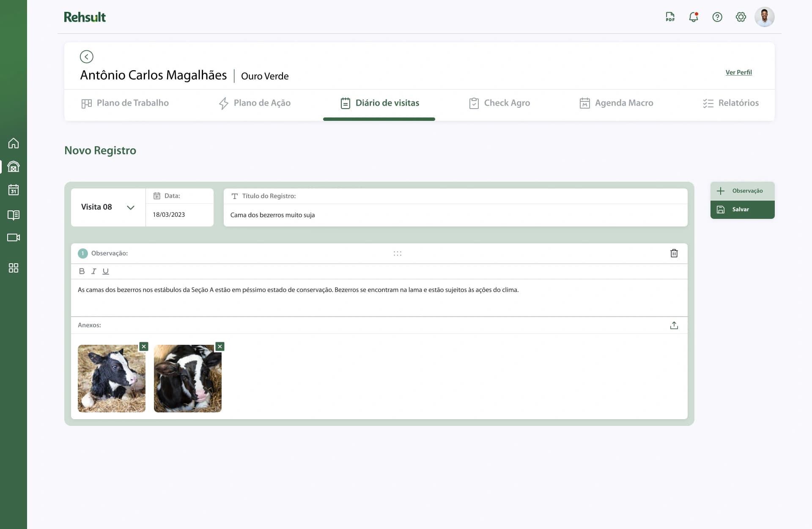Grab the observation drag handle dots
The width and height of the screenshot is (812, 529).
(398, 254)
